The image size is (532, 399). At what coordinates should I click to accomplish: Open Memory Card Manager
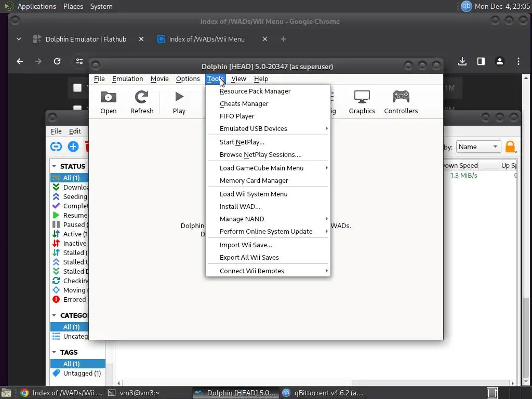(268, 180)
